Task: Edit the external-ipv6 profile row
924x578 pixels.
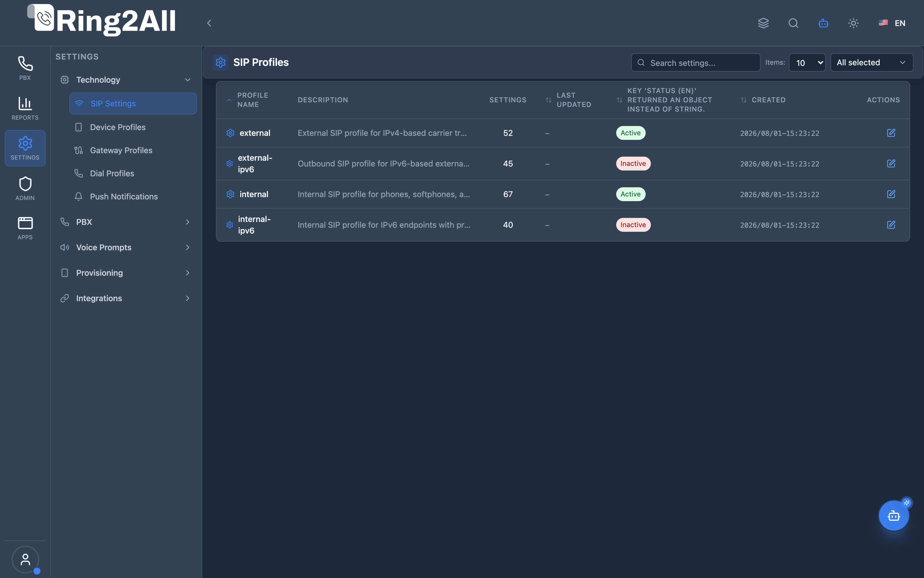Action: [x=891, y=163]
